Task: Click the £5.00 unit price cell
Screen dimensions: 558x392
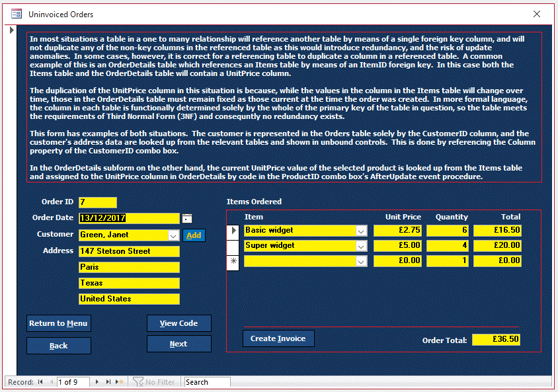Action: point(397,246)
